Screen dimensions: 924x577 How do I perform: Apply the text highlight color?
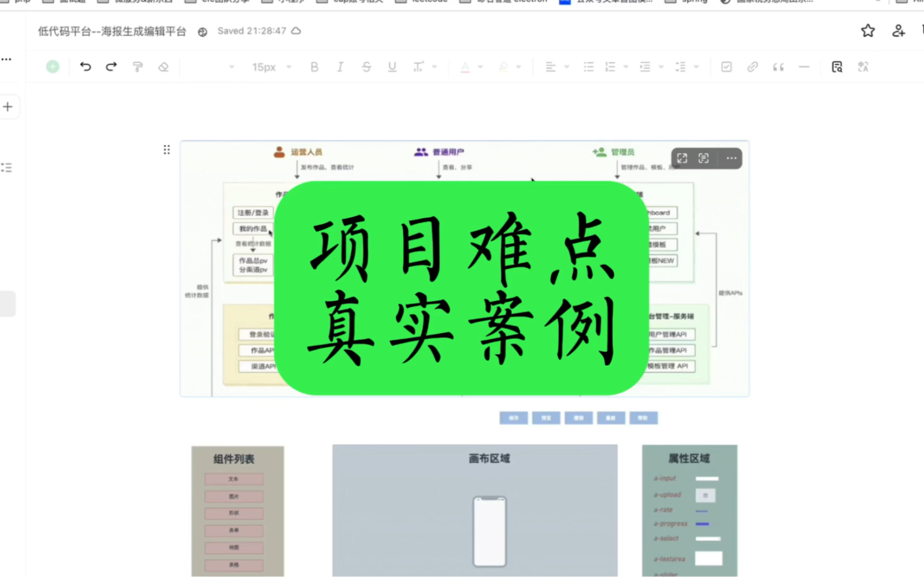click(503, 67)
